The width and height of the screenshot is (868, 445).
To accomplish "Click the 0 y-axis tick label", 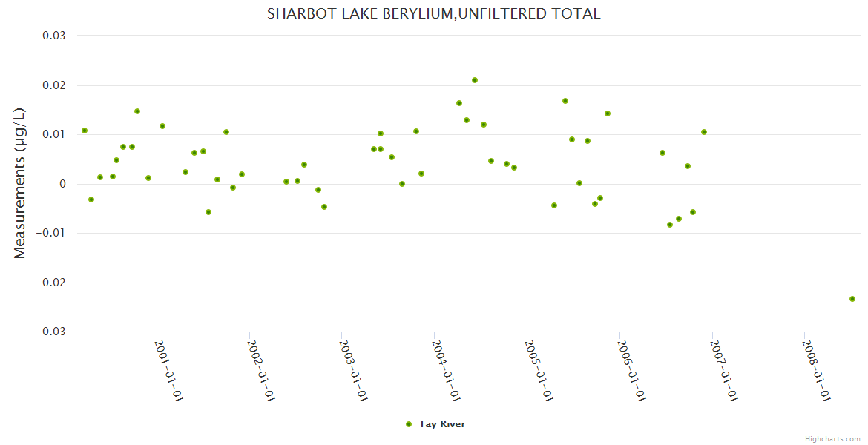I will tap(62, 184).
